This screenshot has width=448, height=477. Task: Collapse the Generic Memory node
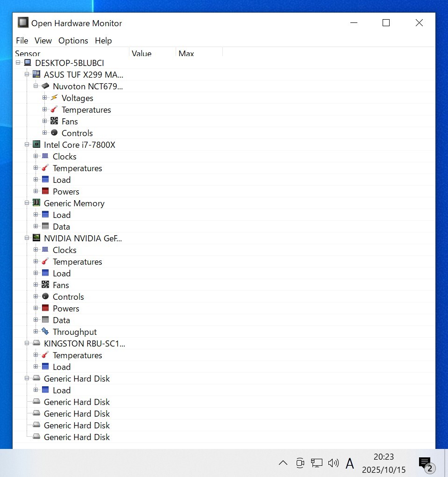27,202
